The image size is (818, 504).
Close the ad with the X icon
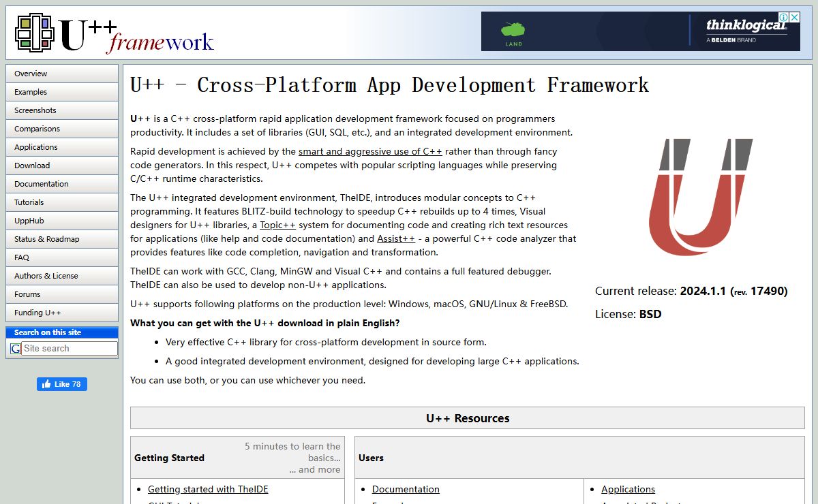[794, 17]
